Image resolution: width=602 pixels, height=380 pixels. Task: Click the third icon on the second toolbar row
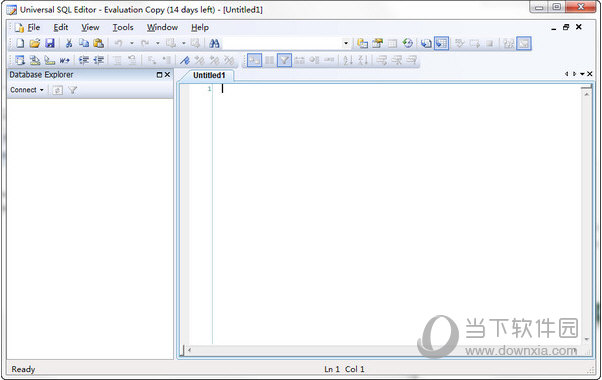coord(50,60)
